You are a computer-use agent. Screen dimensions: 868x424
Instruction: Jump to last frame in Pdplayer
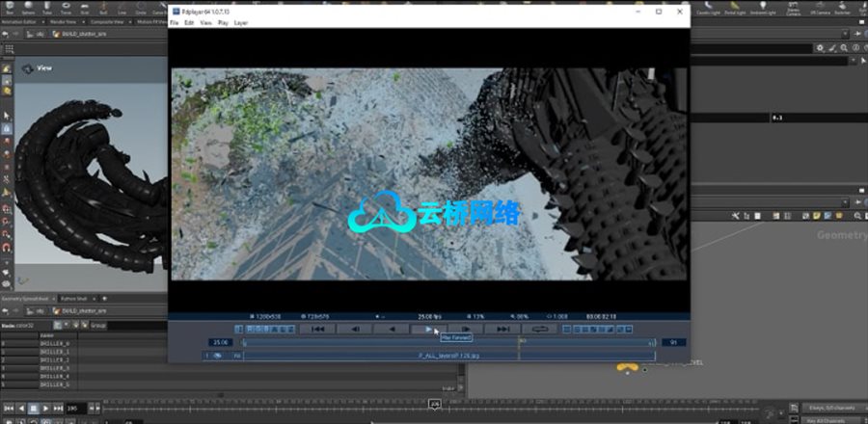click(x=502, y=329)
